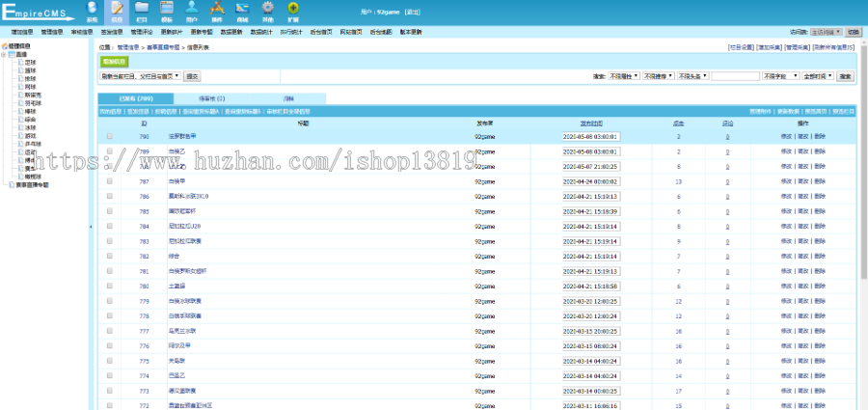Open the 全部时间 search dropdown
Viewport: 868px width, 410px height.
pyautogui.click(x=818, y=76)
